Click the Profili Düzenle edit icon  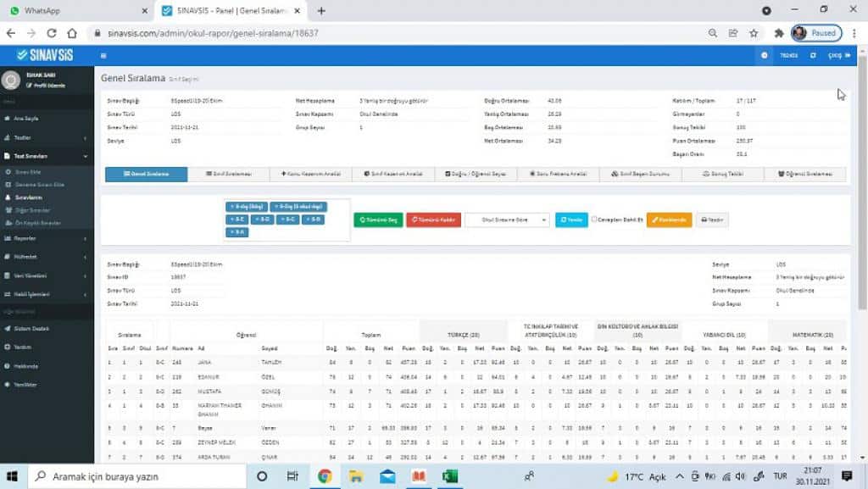coord(30,86)
